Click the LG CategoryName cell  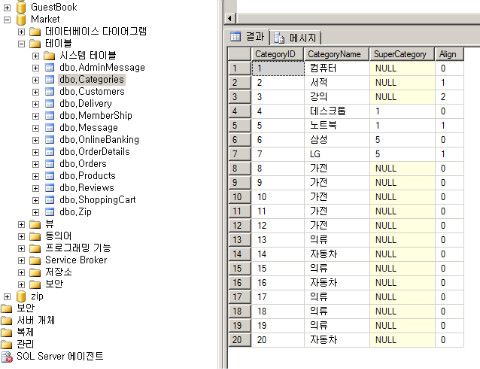click(x=337, y=154)
